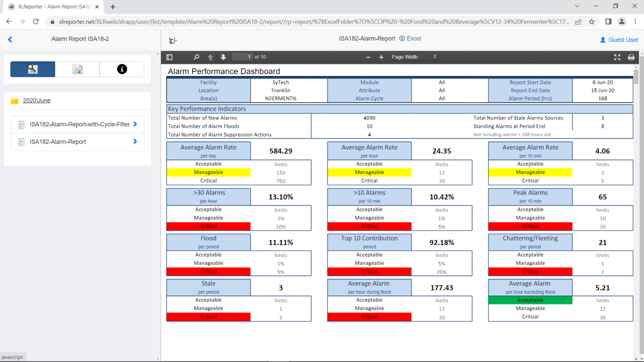Collapse the left report panel
The width and height of the screenshot is (644, 362).
coord(173,40)
